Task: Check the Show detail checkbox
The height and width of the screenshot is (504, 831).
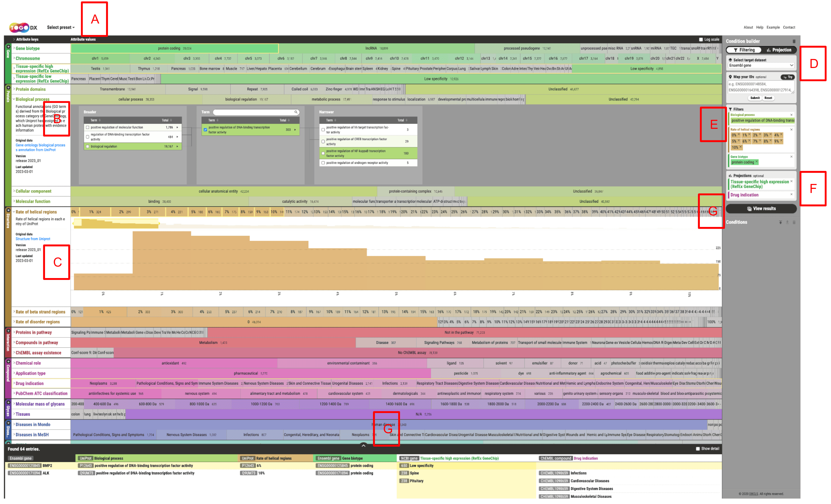Action: [698, 449]
